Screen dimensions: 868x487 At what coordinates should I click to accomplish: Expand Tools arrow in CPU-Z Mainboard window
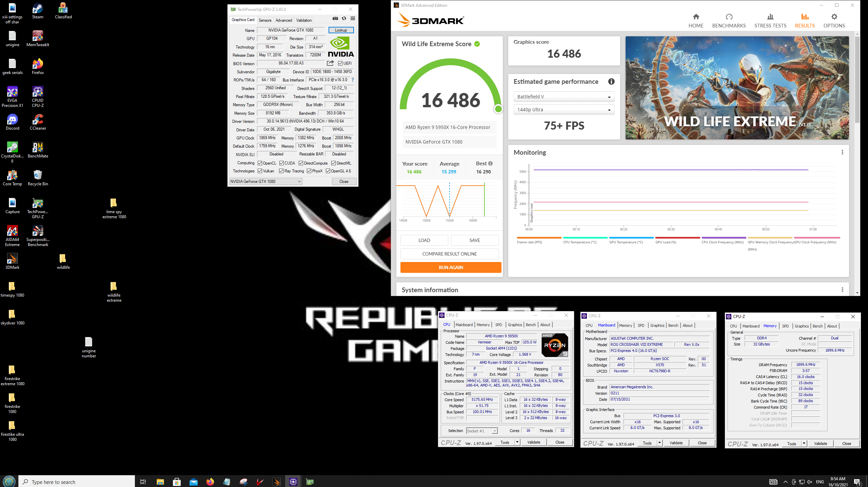(x=659, y=443)
